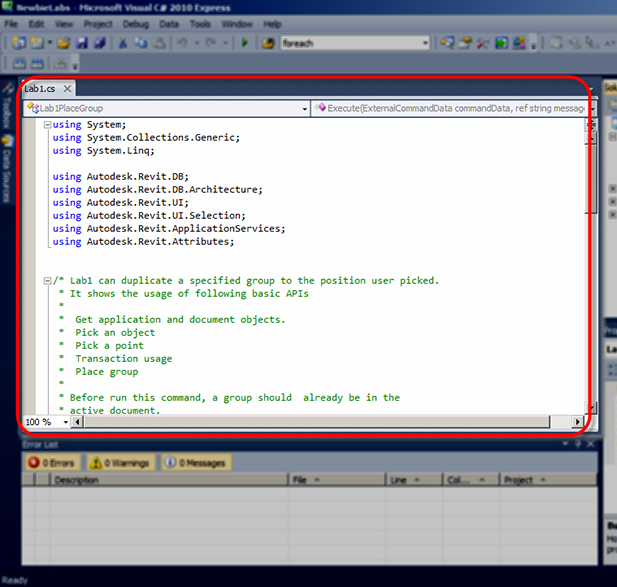Screen dimensions: 617x587
Task: Click the code line 'using Autodesk.Revit.Attributes;'
Action: point(143,242)
